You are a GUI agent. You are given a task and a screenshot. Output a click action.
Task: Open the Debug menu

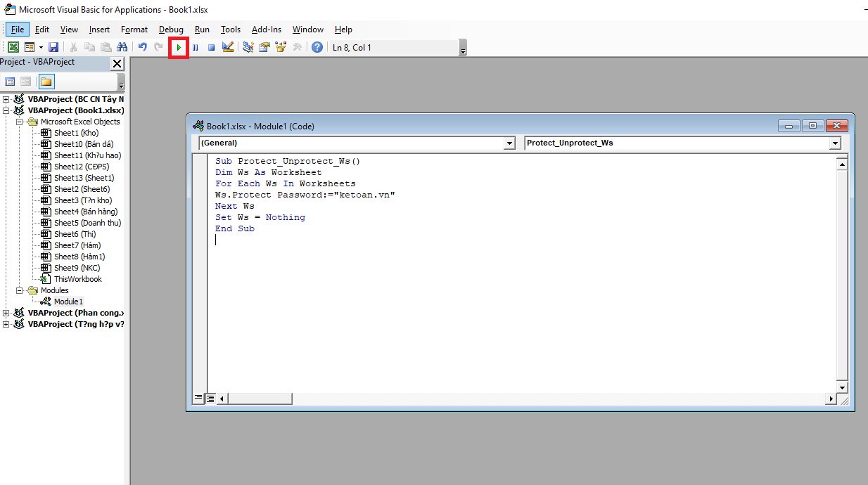tap(171, 30)
